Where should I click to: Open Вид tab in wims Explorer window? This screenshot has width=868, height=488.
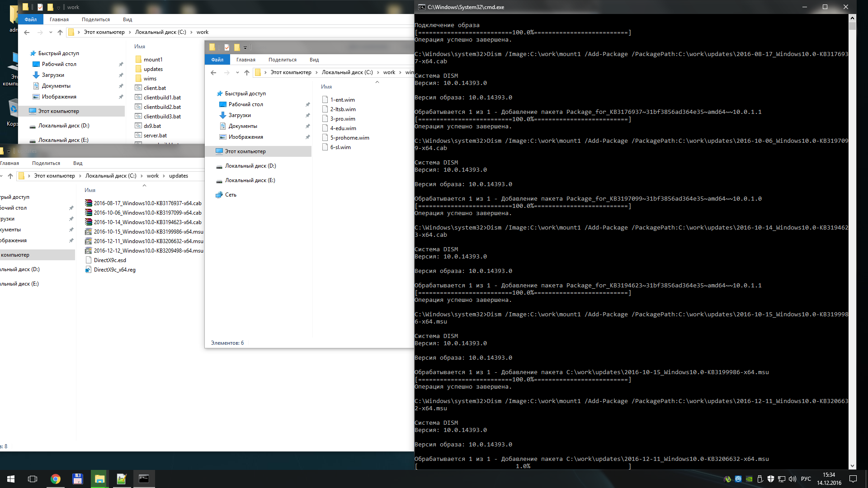(x=314, y=60)
